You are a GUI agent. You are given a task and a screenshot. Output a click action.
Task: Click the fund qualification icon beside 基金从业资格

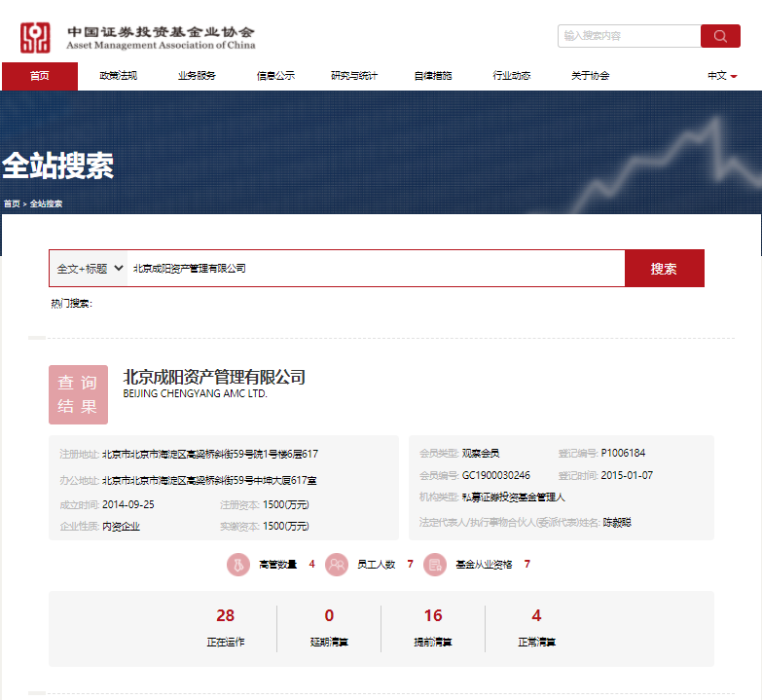(435, 565)
